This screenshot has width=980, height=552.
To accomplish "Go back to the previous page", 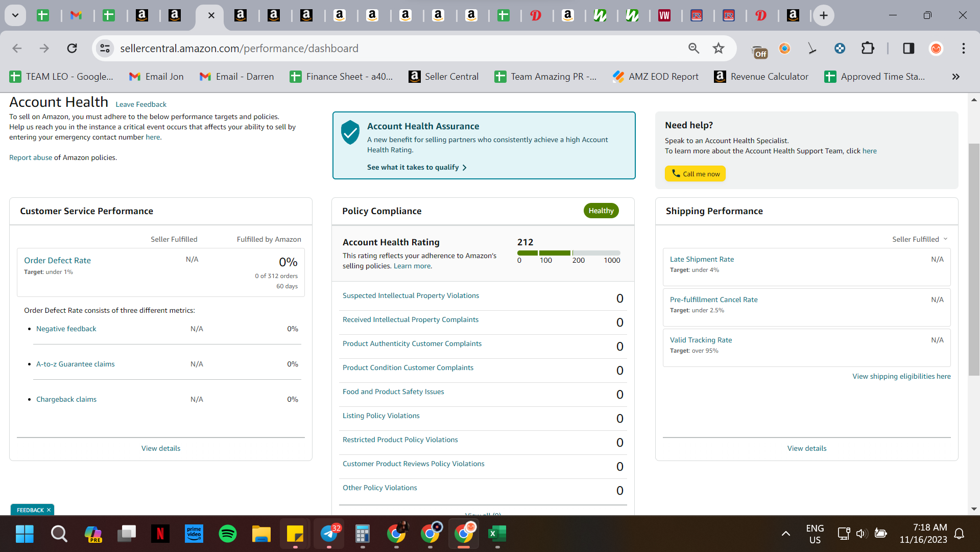I will (x=17, y=49).
